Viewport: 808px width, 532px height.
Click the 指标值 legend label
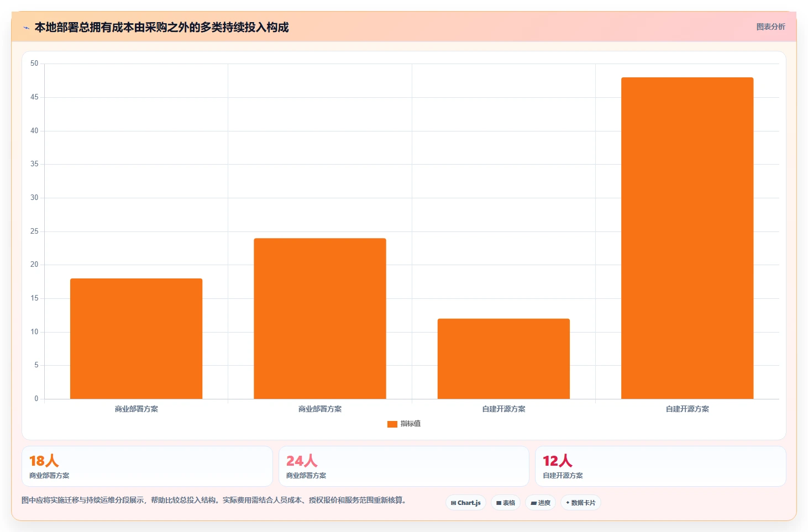[x=411, y=424]
